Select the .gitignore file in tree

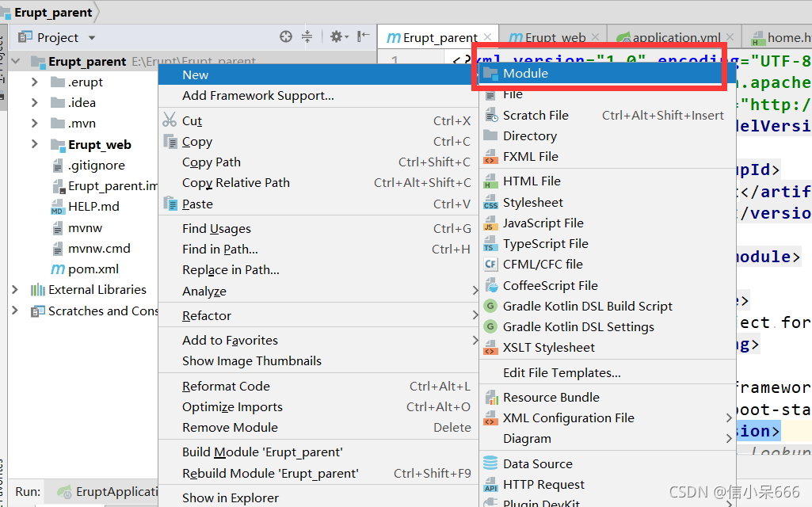[97, 166]
